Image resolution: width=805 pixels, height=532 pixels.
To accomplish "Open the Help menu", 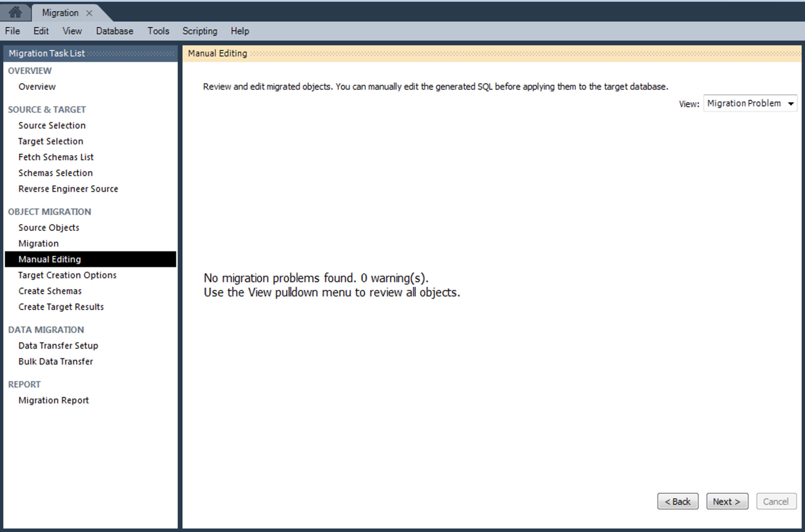I will 240,31.
